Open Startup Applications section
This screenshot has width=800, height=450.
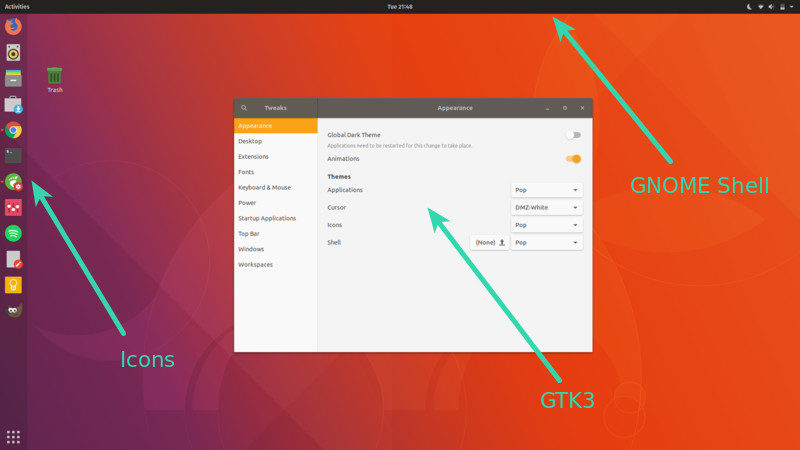click(276, 218)
